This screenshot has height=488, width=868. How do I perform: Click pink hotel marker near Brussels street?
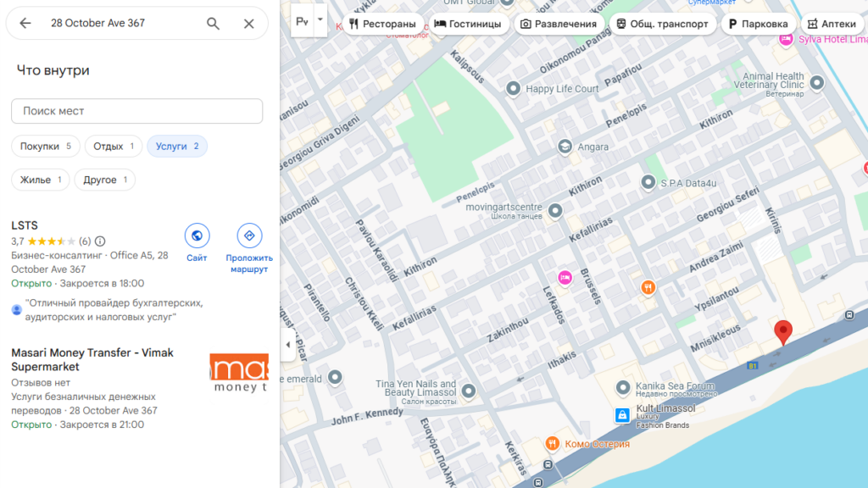point(565,277)
